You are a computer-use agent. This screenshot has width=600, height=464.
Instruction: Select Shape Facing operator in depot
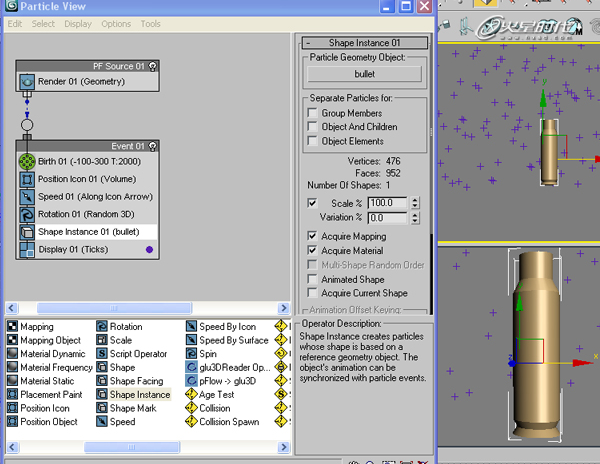tap(130, 381)
